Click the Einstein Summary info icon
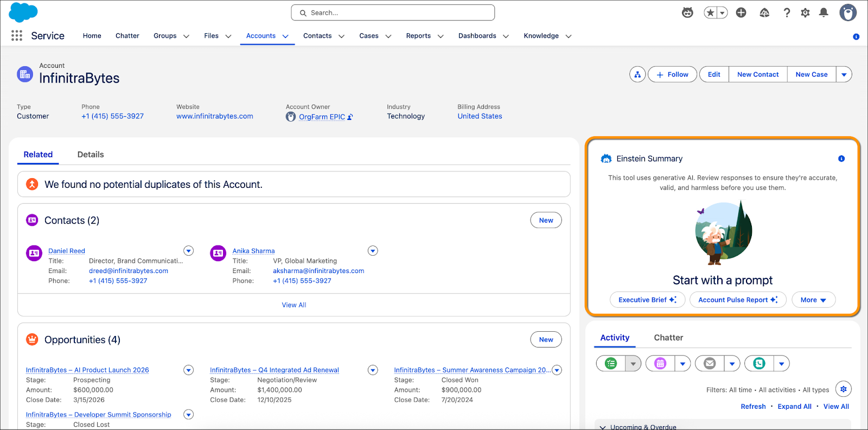 click(x=841, y=159)
